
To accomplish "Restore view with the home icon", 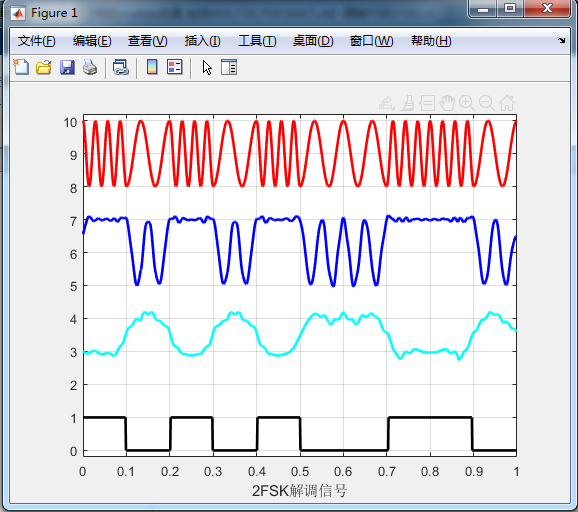I will pyautogui.click(x=507, y=103).
